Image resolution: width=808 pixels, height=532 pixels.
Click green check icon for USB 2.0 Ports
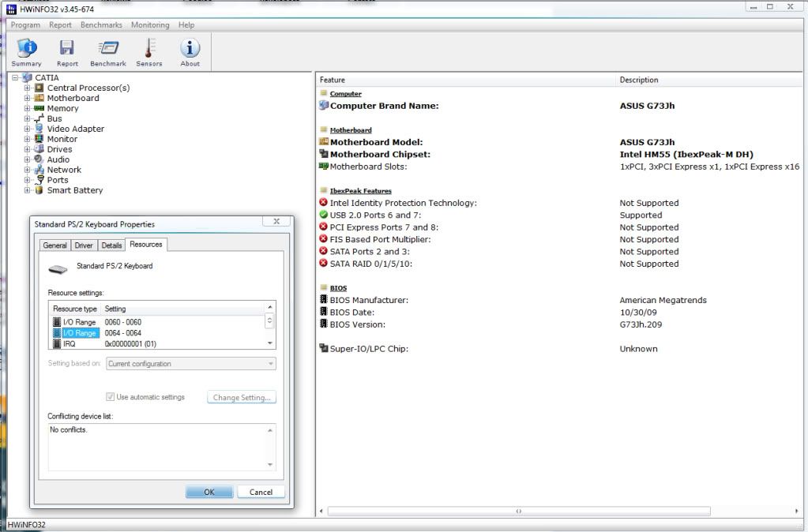click(x=324, y=215)
